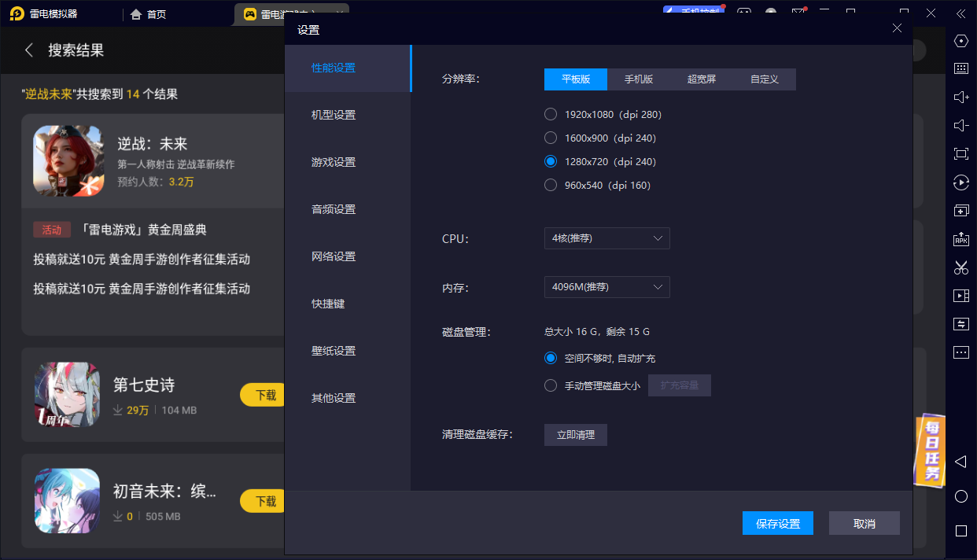Image resolution: width=977 pixels, height=560 pixels.
Task: Click the volume up icon
Action: pos(960,97)
